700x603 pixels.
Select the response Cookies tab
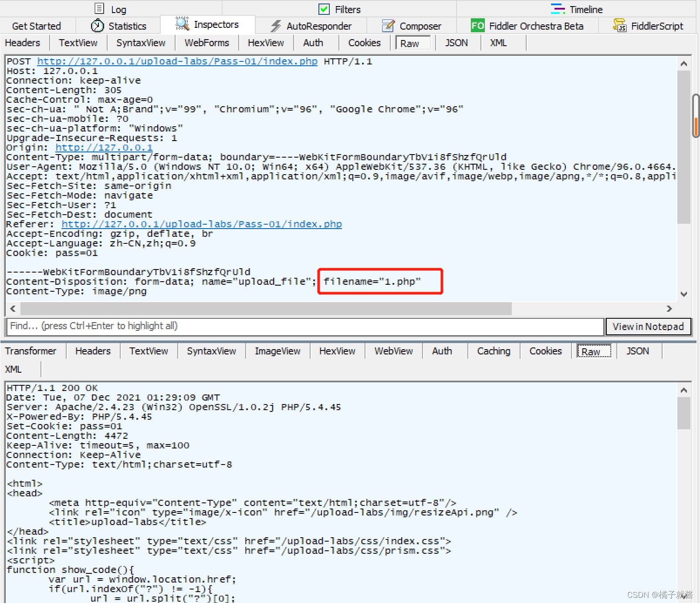click(x=546, y=351)
